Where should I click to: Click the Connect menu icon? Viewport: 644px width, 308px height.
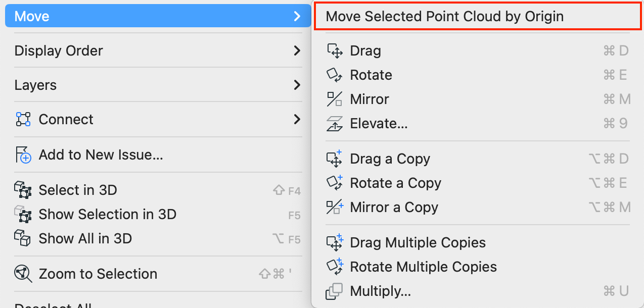tap(23, 119)
